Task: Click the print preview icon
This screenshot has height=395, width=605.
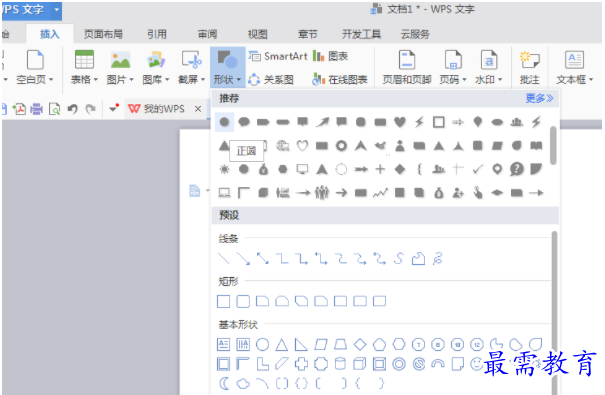Action: (54, 109)
